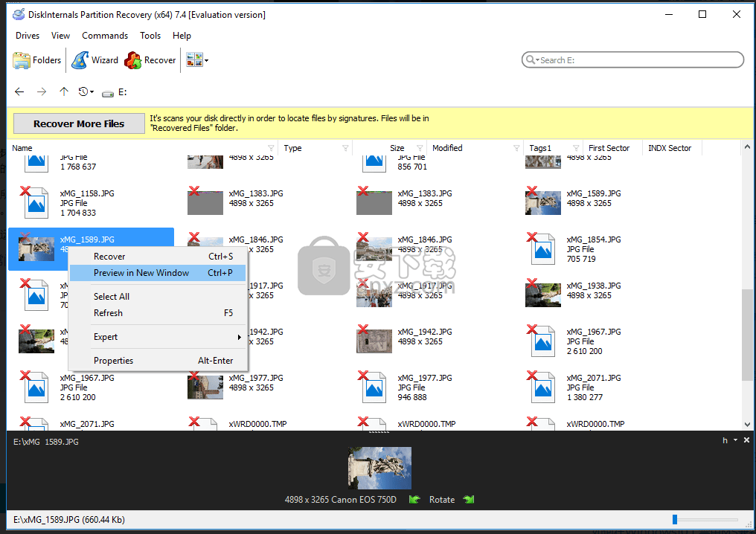Close the preview panel
The height and width of the screenshot is (534, 756).
click(746, 440)
